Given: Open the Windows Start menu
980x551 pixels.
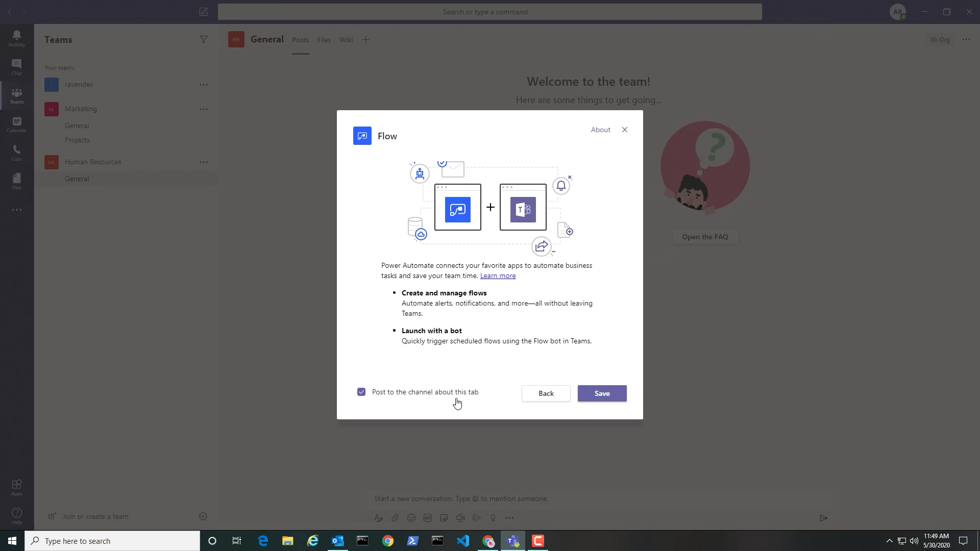Looking at the screenshot, I should coord(12,541).
